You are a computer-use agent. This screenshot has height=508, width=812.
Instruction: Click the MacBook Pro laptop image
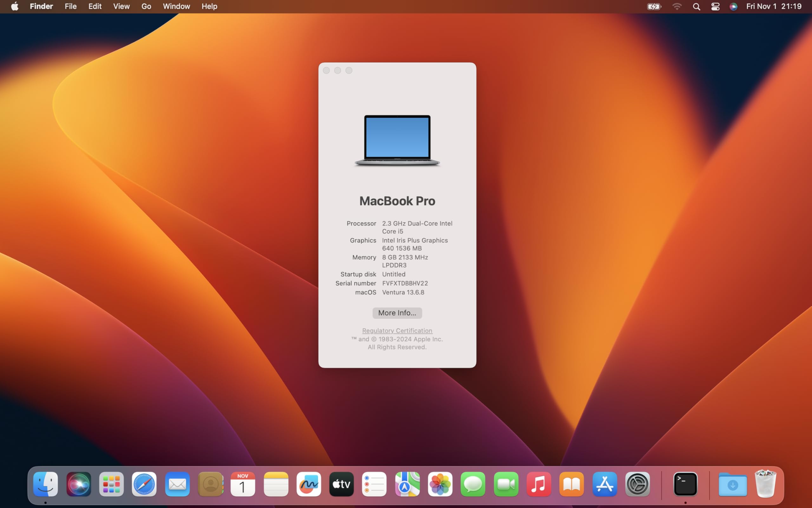[397, 140]
